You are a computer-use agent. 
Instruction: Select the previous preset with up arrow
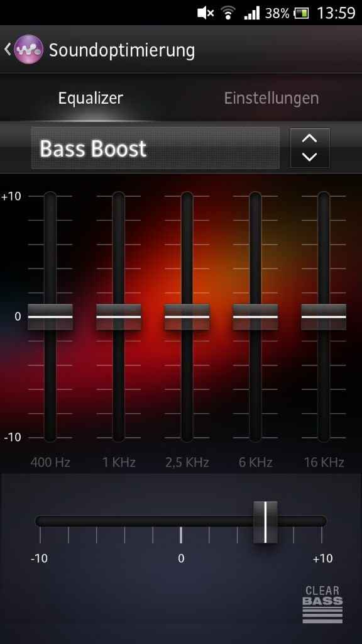[309, 139]
